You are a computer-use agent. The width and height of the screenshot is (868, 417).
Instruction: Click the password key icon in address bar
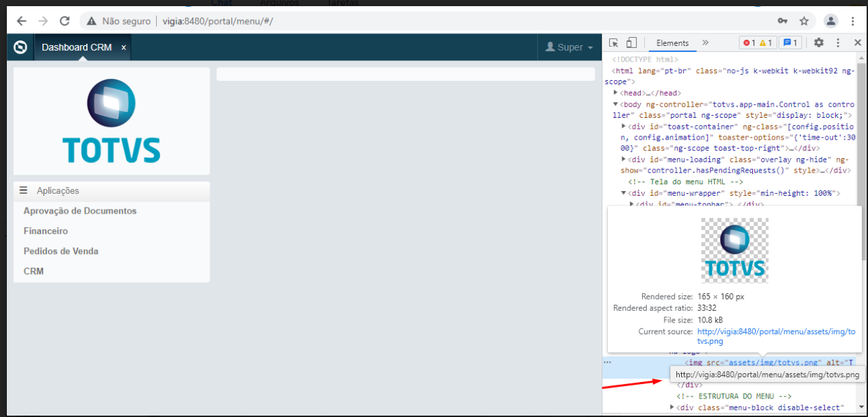coord(782,21)
